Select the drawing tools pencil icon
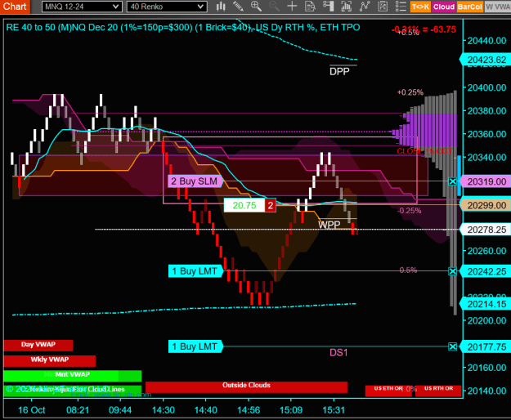Viewport: 511px width, 420px height. (x=238, y=7)
